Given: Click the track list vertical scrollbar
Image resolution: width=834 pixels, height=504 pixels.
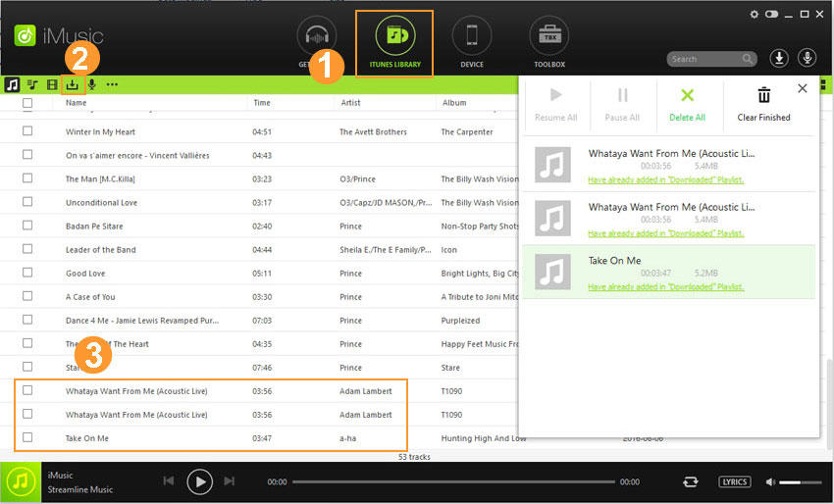Looking at the screenshot, I should [829, 404].
